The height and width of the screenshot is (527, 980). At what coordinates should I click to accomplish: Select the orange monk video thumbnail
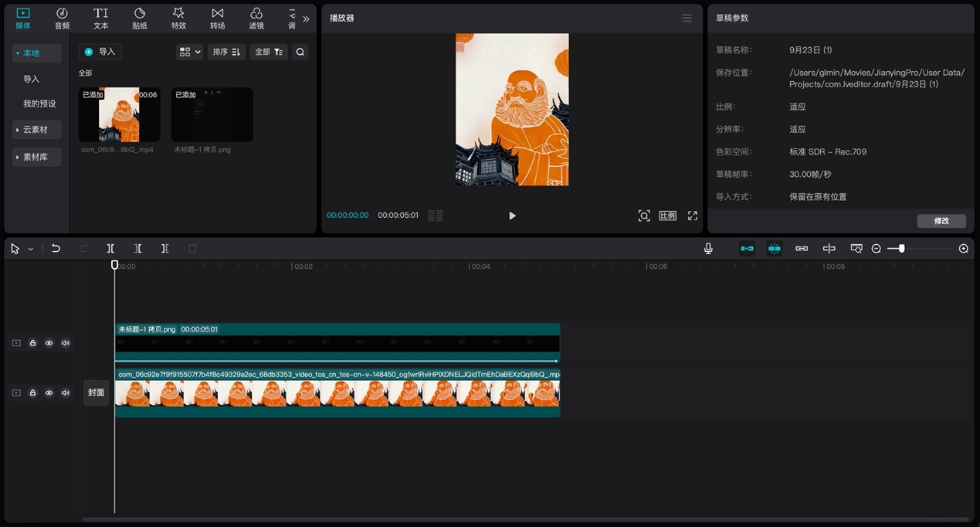pos(120,114)
